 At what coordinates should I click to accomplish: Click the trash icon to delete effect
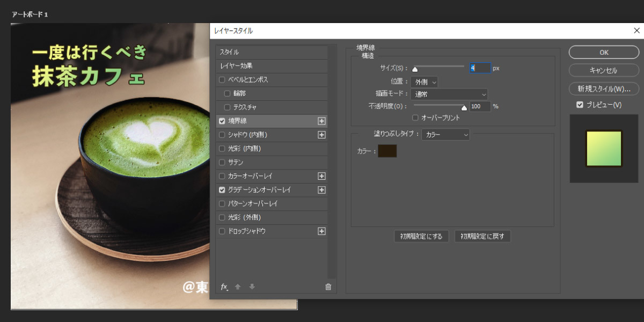coord(328,287)
